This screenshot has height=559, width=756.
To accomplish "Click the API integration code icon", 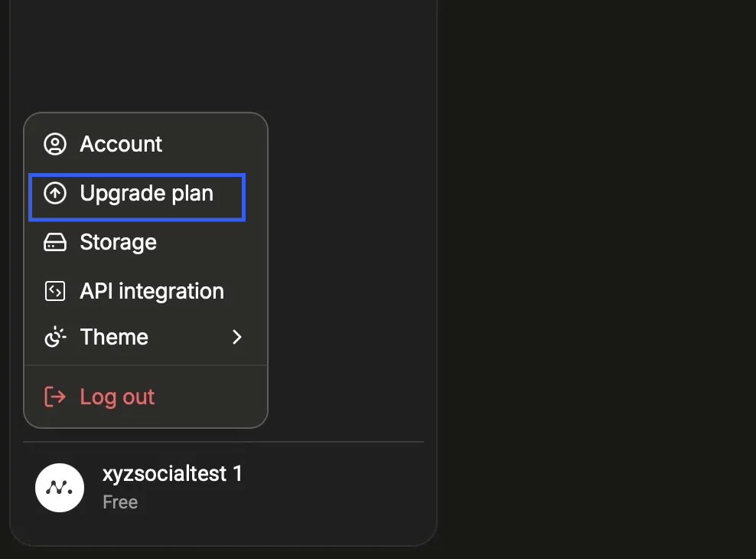I will [55, 291].
